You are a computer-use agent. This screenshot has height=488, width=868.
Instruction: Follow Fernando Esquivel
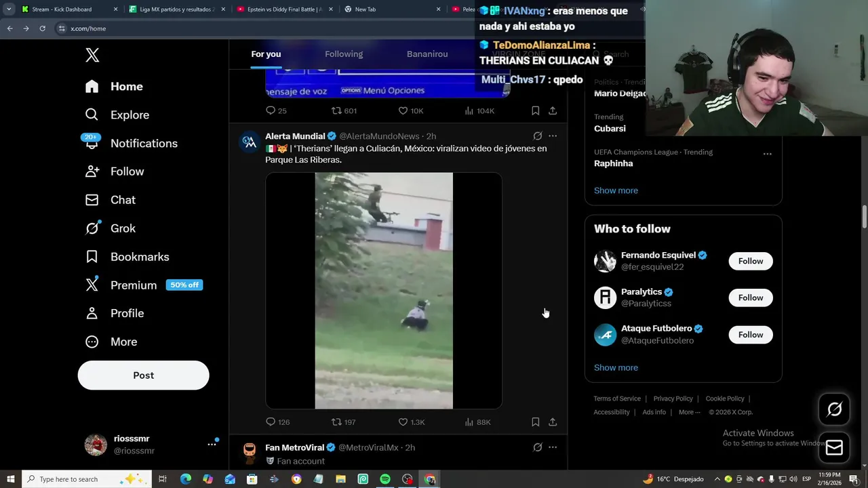750,261
